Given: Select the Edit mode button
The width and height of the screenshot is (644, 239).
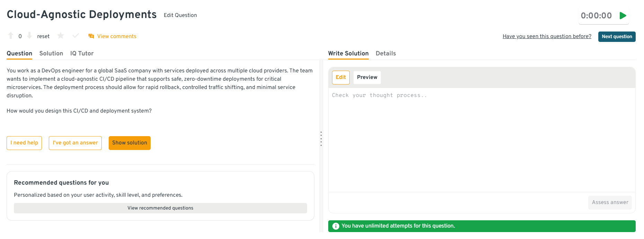Looking at the screenshot, I should 341,77.
